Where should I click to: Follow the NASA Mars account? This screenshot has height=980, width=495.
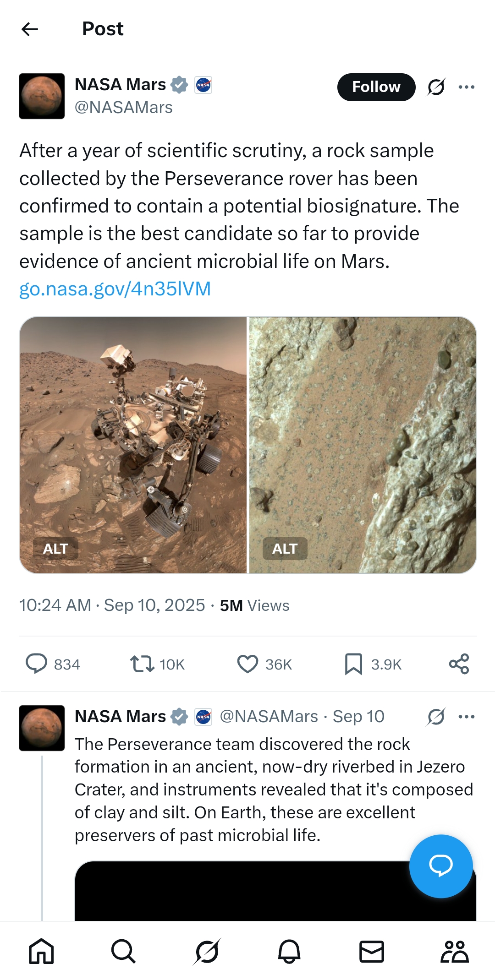tap(376, 87)
